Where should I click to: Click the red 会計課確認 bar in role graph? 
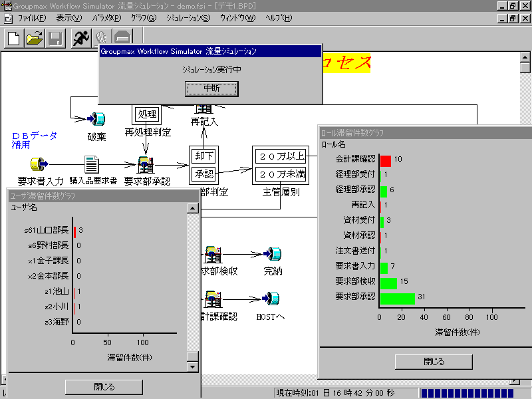(386, 161)
